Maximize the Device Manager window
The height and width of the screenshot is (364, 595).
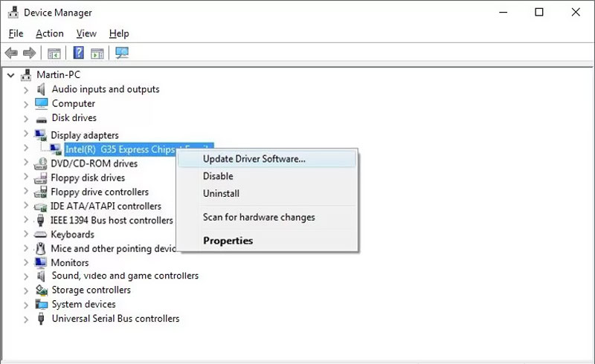pyautogui.click(x=538, y=12)
